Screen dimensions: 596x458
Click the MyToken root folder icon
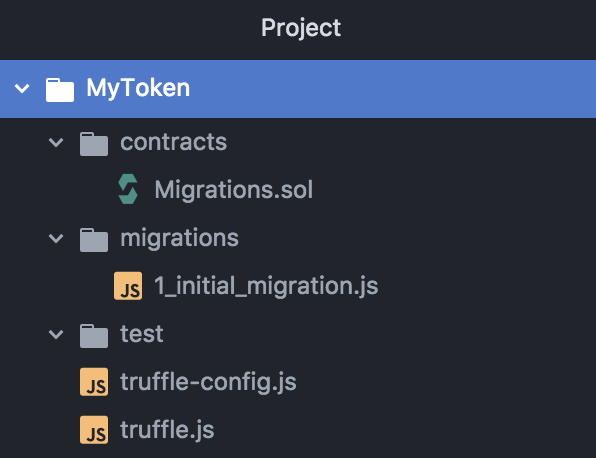click(60, 90)
